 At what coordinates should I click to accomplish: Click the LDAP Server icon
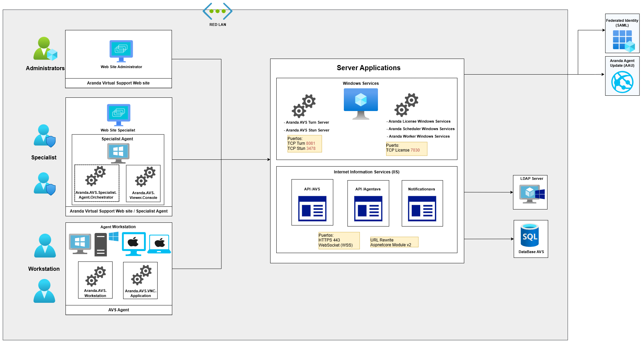(x=532, y=194)
